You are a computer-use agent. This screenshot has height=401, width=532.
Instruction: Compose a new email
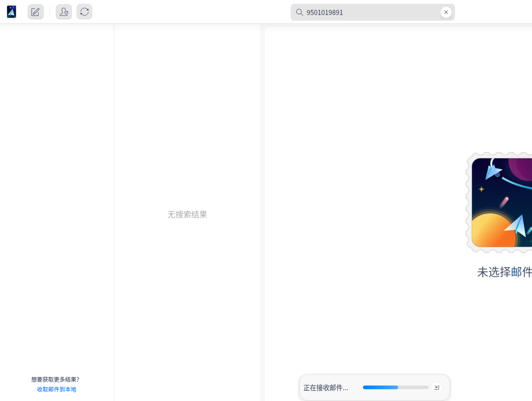(x=36, y=12)
